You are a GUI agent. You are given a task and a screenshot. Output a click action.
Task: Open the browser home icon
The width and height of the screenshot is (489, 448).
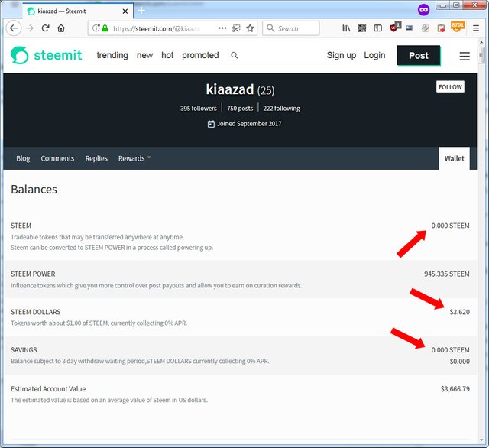point(61,28)
